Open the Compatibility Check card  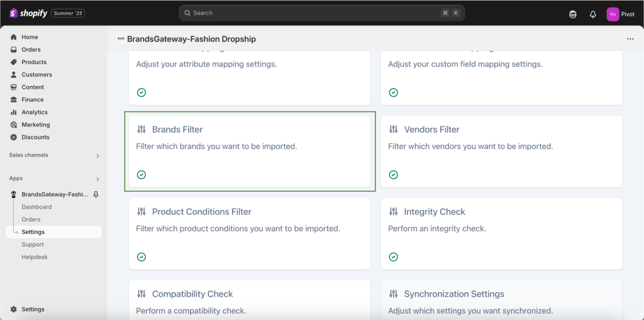point(250,301)
